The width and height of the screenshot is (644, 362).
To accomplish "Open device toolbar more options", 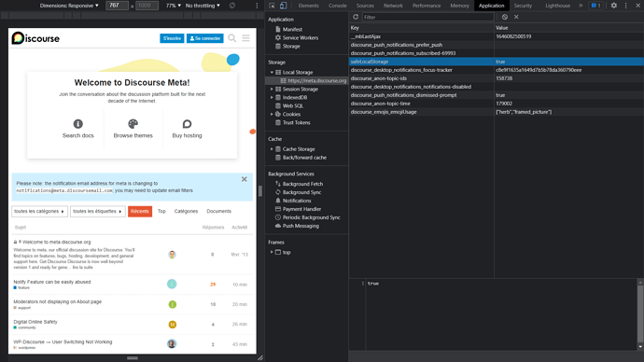I will coord(257,6).
